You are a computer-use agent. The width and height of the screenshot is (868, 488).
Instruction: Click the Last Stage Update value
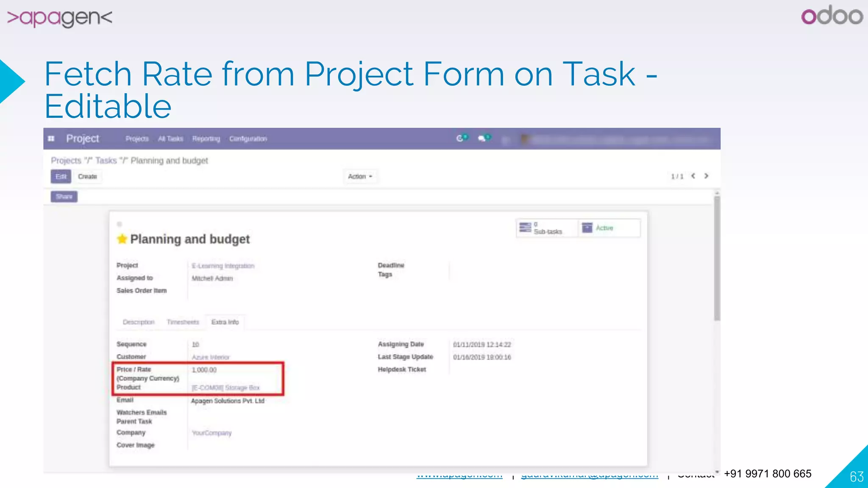tap(482, 358)
